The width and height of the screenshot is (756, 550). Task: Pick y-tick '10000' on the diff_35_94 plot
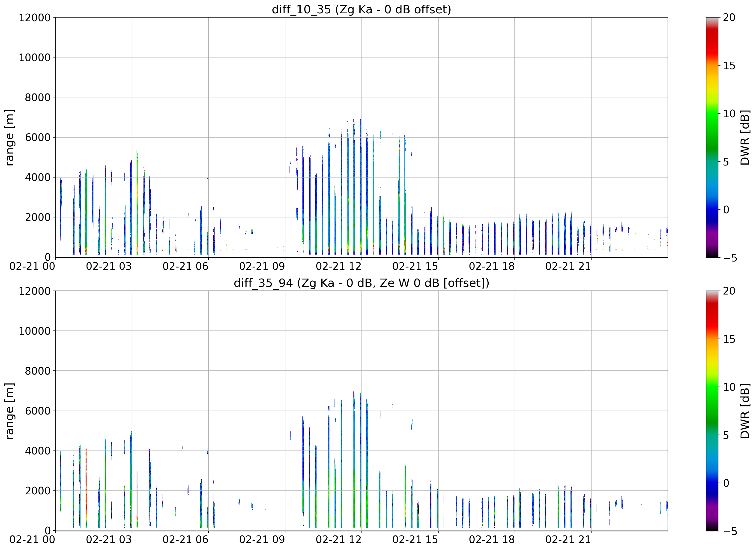(34, 331)
